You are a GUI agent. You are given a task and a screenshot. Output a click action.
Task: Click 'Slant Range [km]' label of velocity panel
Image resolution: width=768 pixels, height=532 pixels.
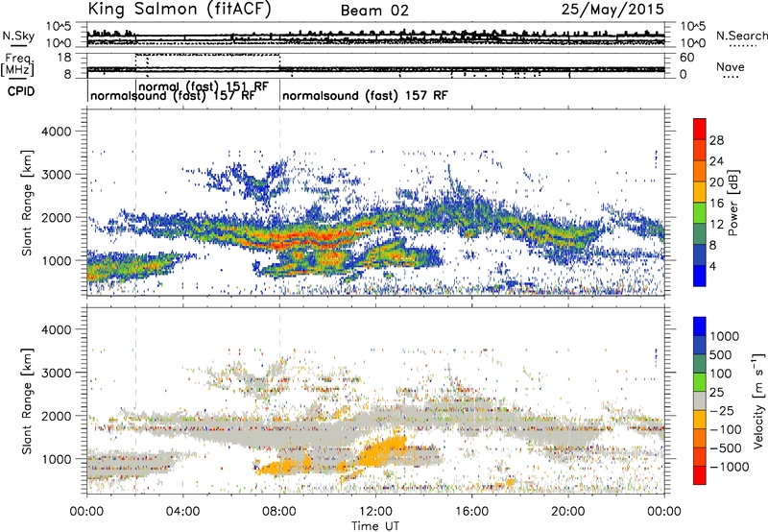27,400
